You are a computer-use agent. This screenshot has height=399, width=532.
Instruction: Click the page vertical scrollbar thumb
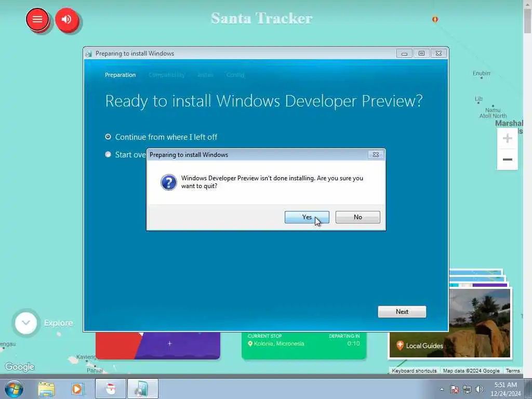[528, 21]
